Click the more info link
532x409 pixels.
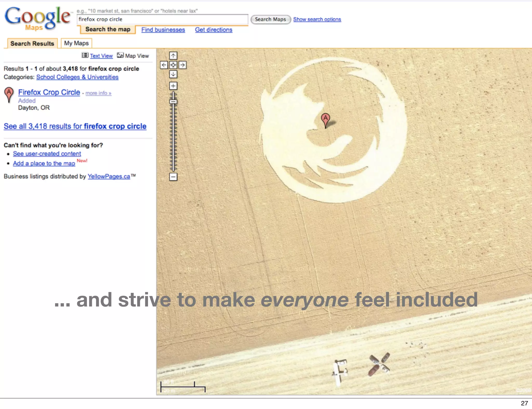coord(98,93)
